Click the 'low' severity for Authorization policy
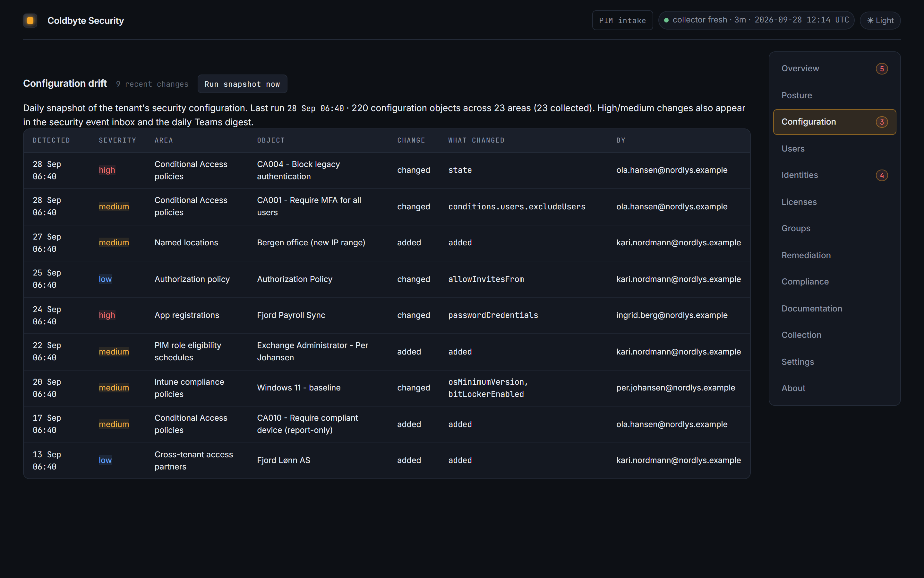Image resolution: width=924 pixels, height=578 pixels. point(105,279)
